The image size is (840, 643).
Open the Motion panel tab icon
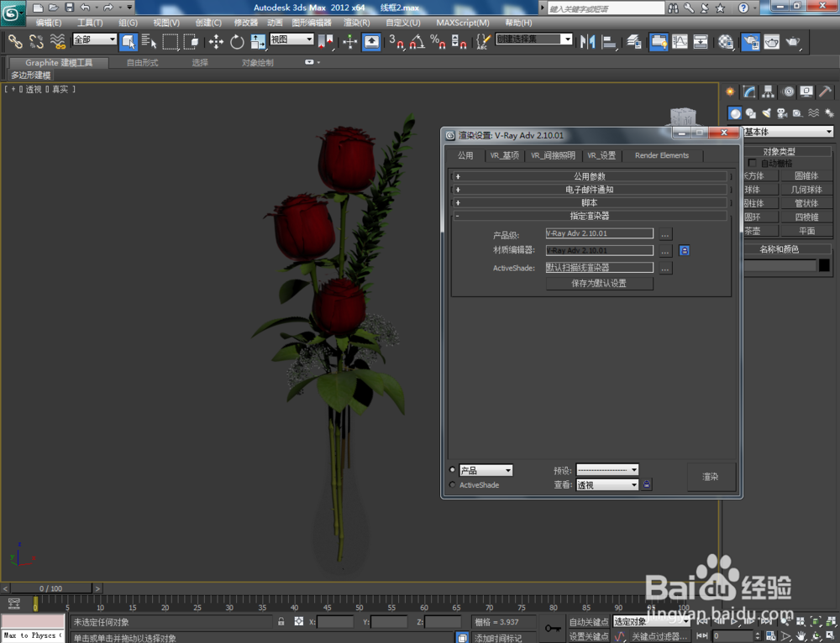(x=788, y=91)
